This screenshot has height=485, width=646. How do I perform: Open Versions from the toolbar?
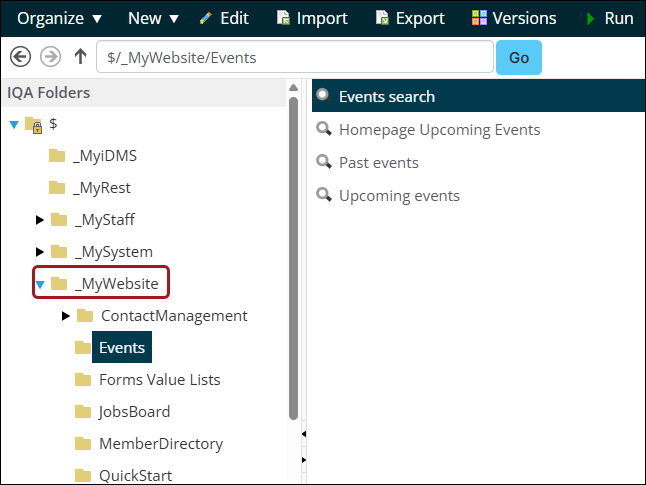coord(514,18)
